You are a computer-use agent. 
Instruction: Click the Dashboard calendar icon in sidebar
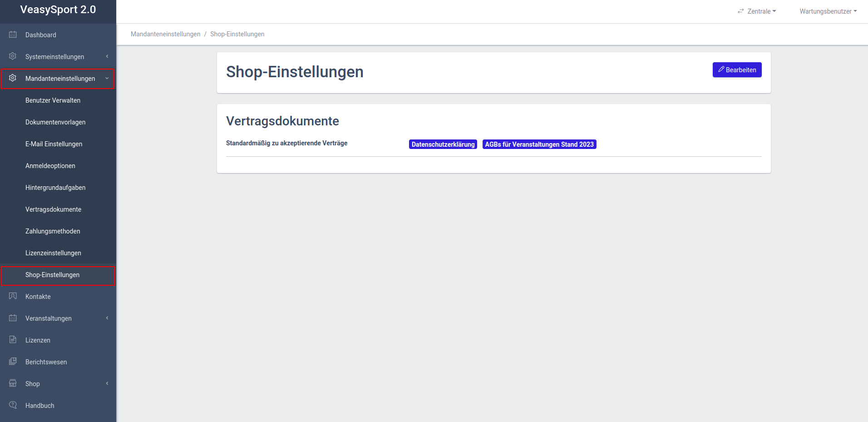[13, 35]
